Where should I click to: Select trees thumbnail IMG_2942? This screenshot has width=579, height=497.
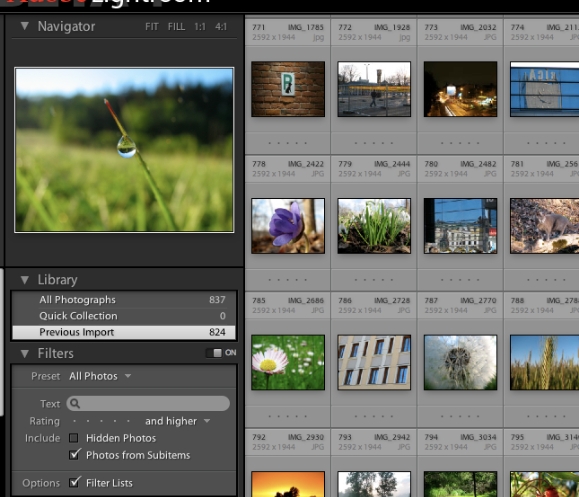click(x=374, y=484)
